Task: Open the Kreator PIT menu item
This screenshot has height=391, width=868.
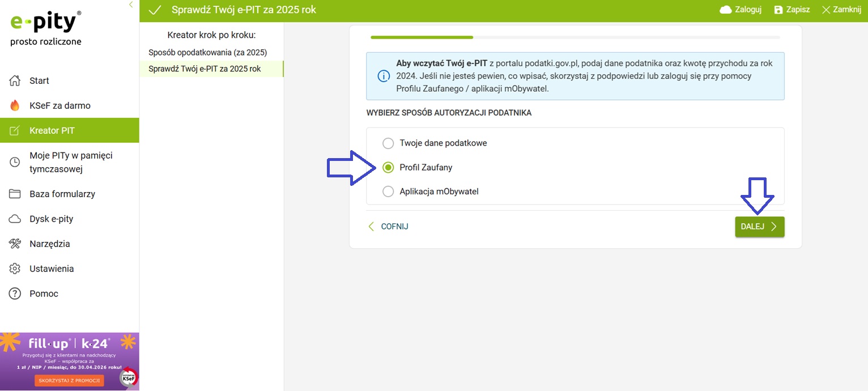Action: (52, 130)
